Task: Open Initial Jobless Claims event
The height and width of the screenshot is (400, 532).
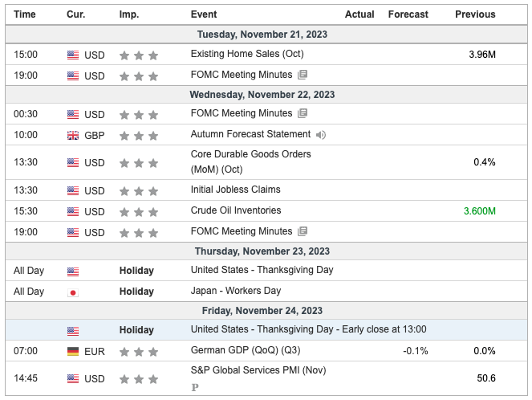Action: click(235, 190)
